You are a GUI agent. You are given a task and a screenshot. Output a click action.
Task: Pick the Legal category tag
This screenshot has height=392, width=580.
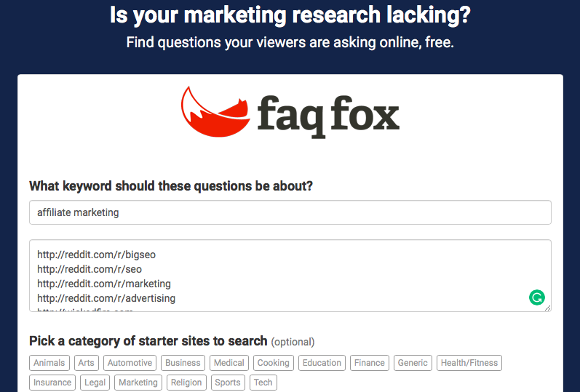(95, 383)
